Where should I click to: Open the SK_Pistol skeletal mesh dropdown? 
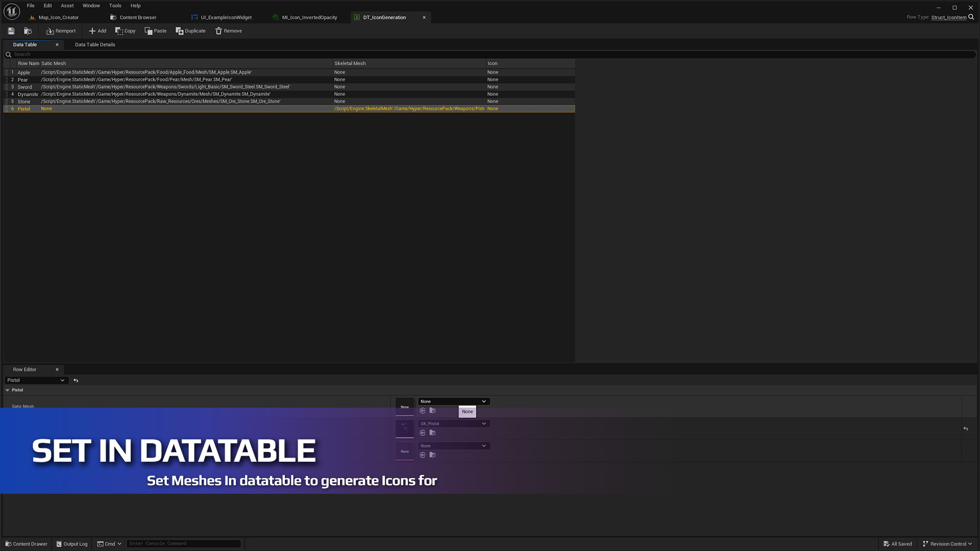tap(454, 424)
